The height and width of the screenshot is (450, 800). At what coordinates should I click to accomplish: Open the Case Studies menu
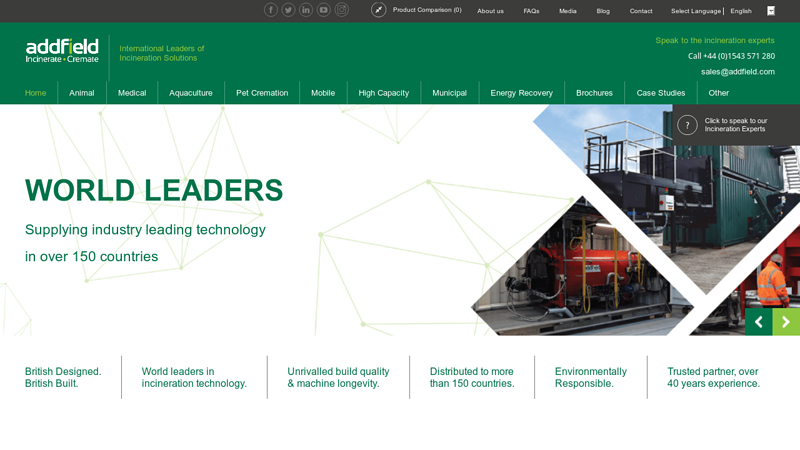pos(661,93)
